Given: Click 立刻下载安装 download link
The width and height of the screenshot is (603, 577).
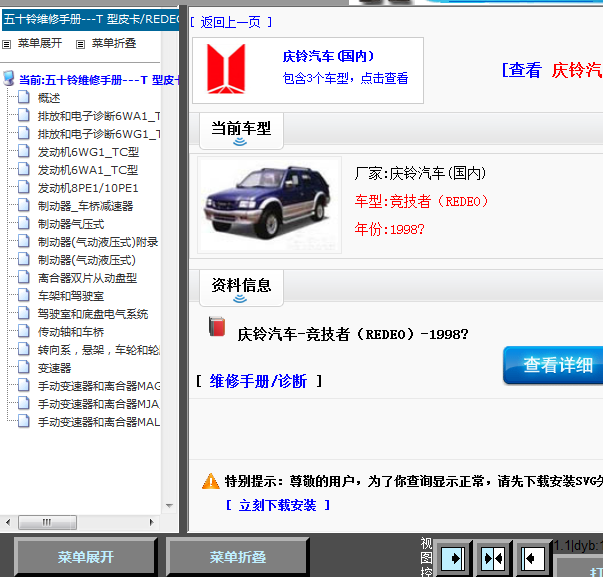Looking at the screenshot, I should 277,505.
